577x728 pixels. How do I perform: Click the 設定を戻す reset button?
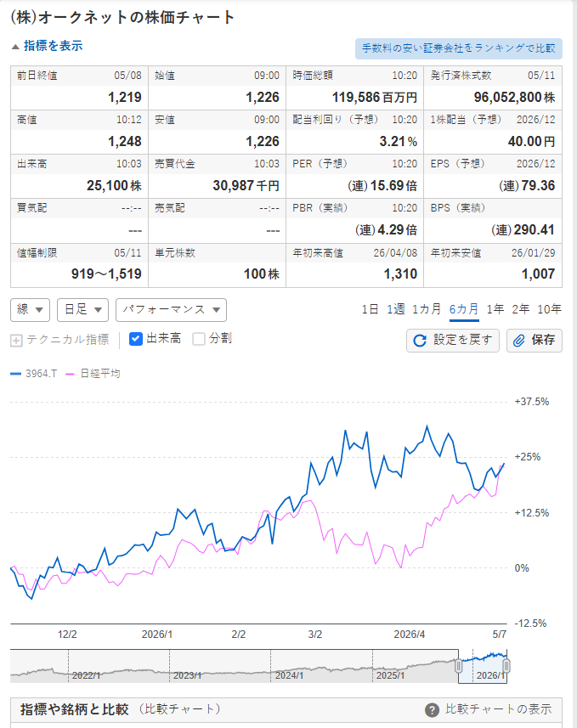point(452,341)
